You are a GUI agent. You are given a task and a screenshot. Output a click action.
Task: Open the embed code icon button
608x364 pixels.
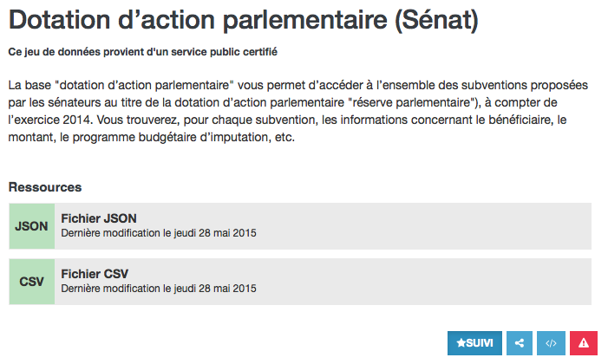(551, 343)
